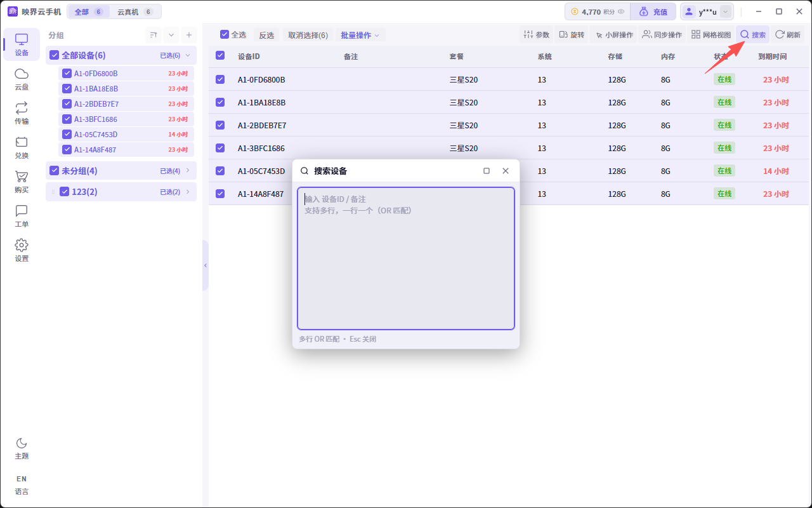Click the 搜索 search toolbar button
Screen dimensions: 812x508
pyautogui.click(x=753, y=35)
